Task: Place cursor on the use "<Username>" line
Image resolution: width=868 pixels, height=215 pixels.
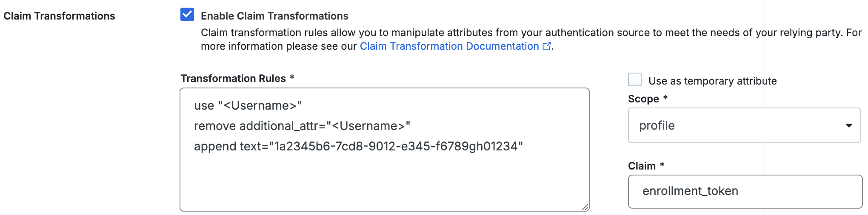Action: [x=248, y=106]
